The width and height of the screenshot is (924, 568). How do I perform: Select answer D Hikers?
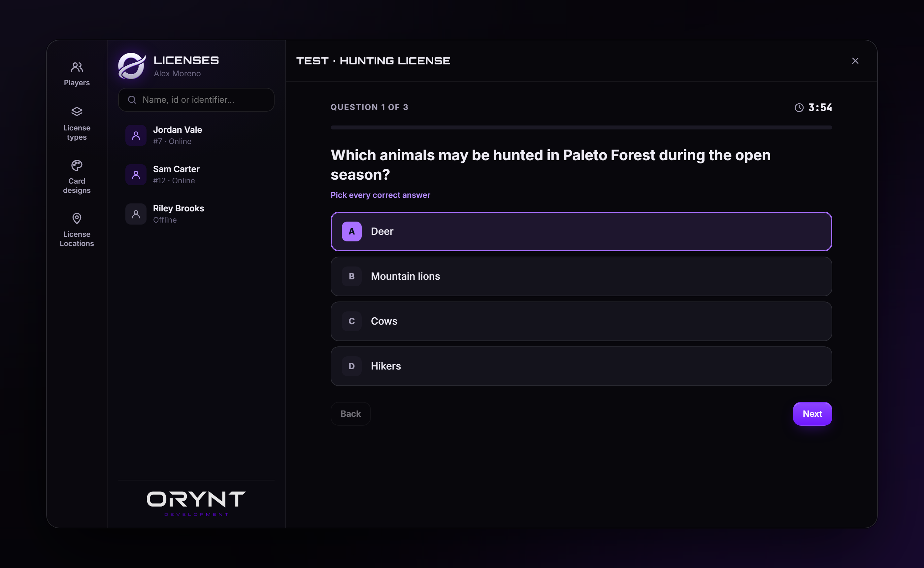(x=581, y=366)
